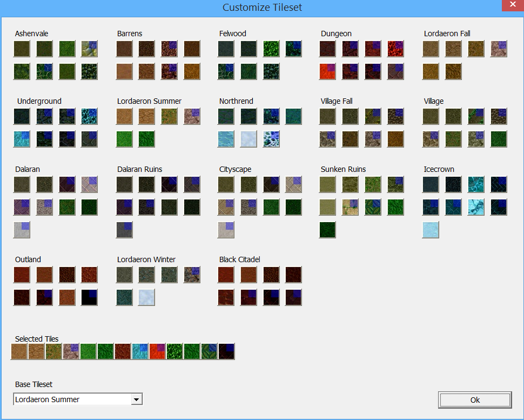The height and width of the screenshot is (420, 524).
Task: Close the Customize Tileset dialog
Action: [x=513, y=5]
